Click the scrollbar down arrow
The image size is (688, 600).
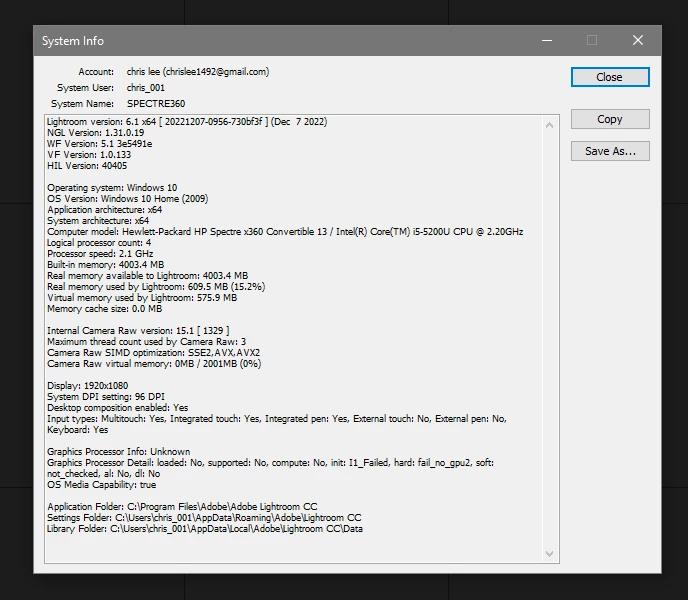click(x=549, y=554)
